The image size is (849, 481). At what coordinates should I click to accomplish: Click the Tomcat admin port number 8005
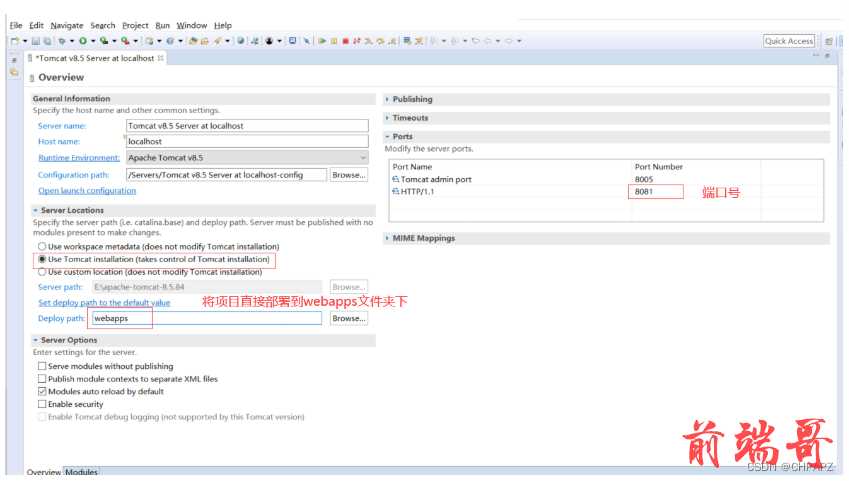pos(644,179)
